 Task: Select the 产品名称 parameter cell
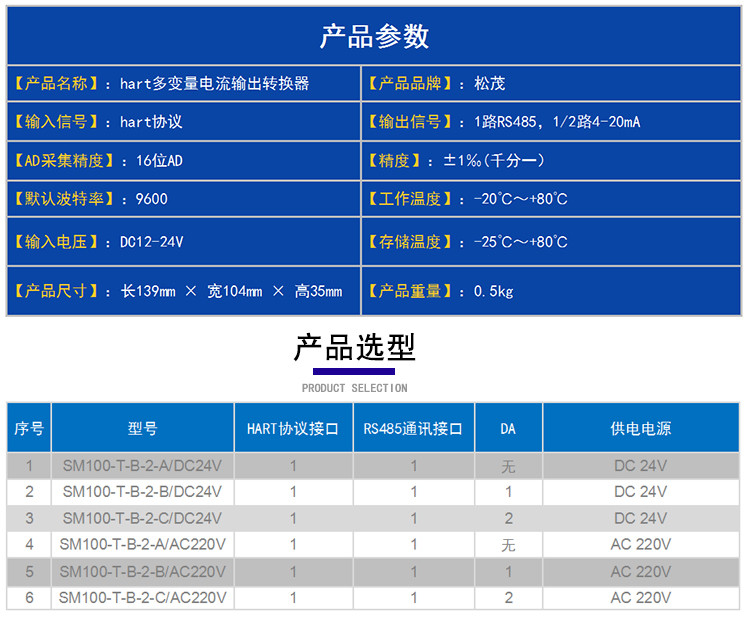pos(183,84)
